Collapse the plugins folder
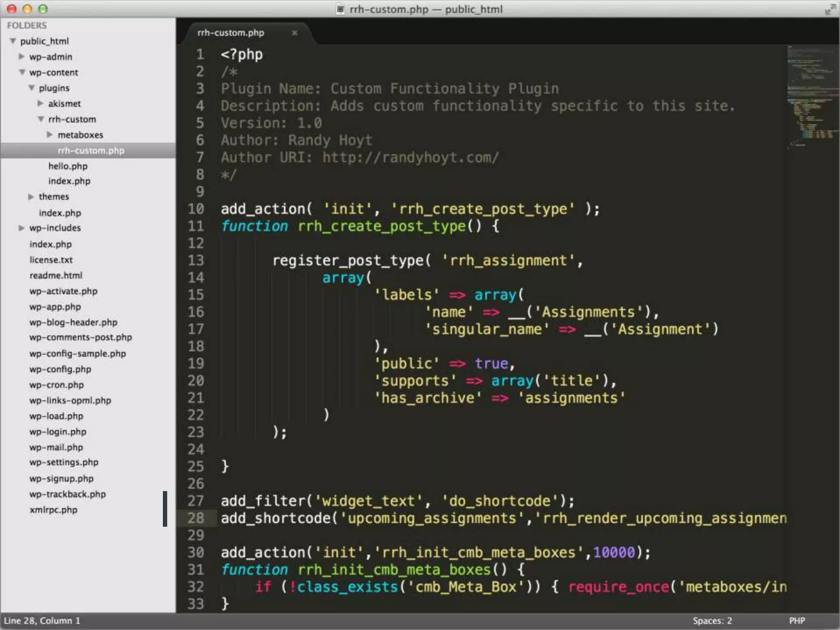 tap(32, 88)
